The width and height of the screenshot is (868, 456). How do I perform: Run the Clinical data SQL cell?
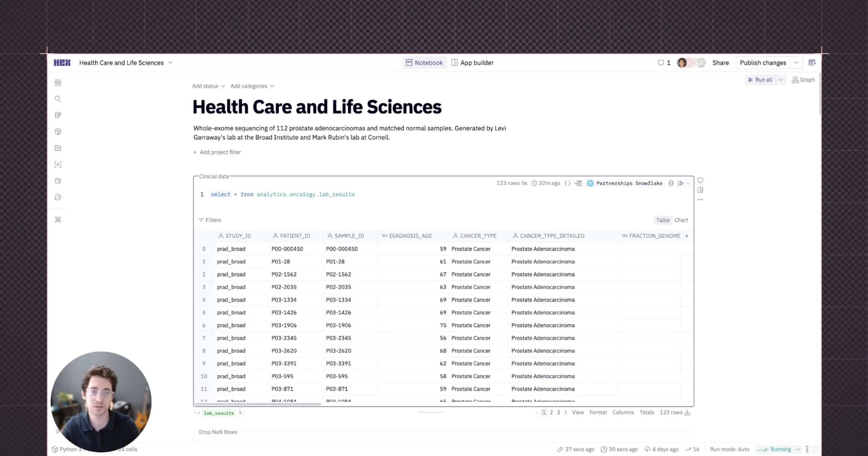coord(681,183)
